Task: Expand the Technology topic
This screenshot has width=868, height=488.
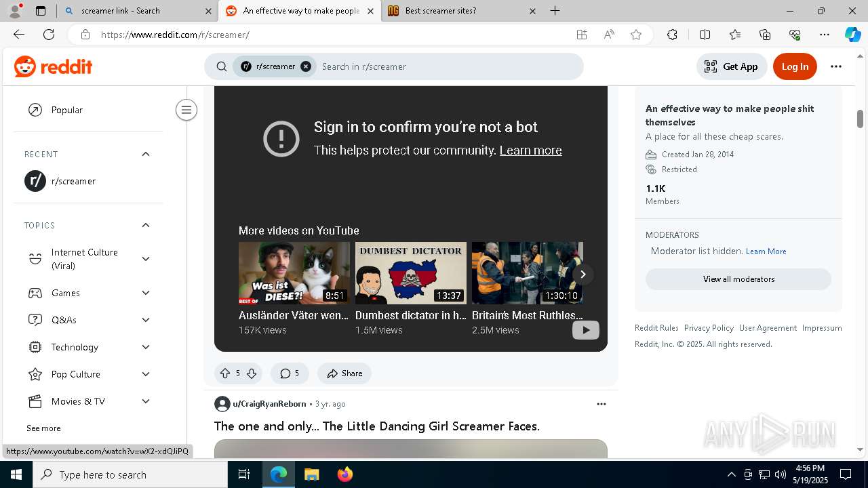Action: 146,347
